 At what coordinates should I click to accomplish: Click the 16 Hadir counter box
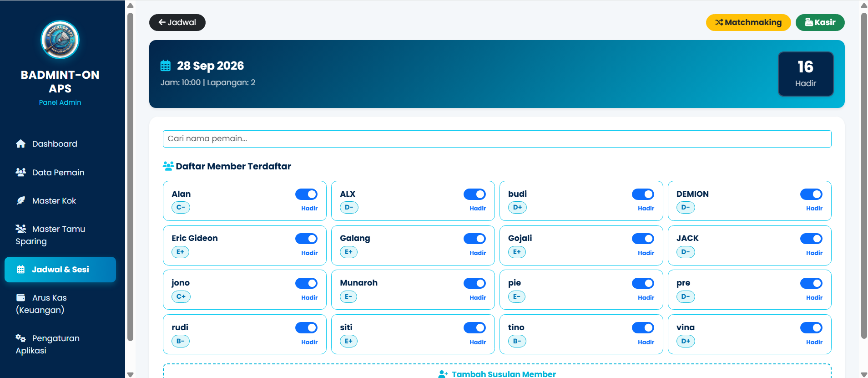[x=806, y=74]
